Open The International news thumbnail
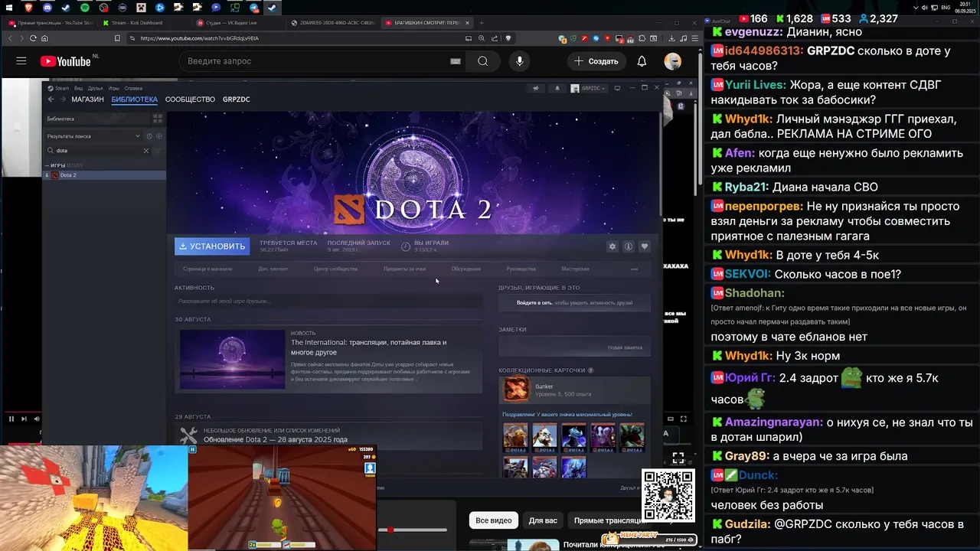The height and width of the screenshot is (551, 980). pos(232,359)
